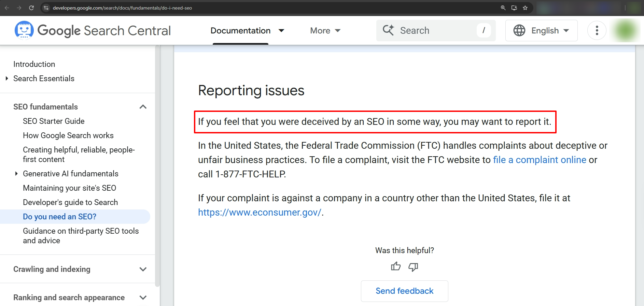
Task: Click the search sparkle magnifier icon
Action: (x=388, y=30)
